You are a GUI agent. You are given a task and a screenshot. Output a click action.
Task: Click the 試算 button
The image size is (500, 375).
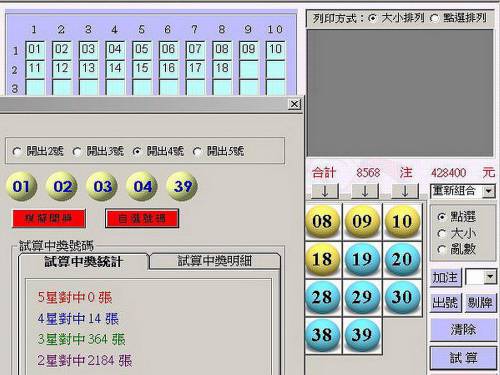click(x=463, y=358)
